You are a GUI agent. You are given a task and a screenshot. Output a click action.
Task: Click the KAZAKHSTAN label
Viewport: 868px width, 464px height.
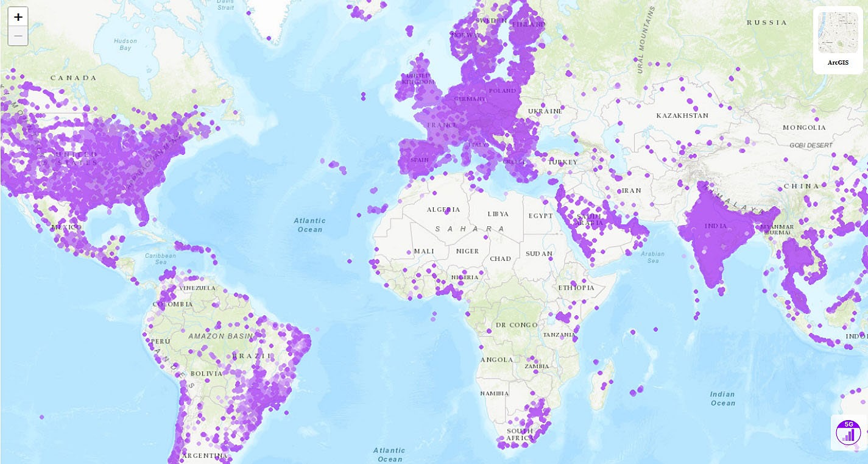[682, 116]
